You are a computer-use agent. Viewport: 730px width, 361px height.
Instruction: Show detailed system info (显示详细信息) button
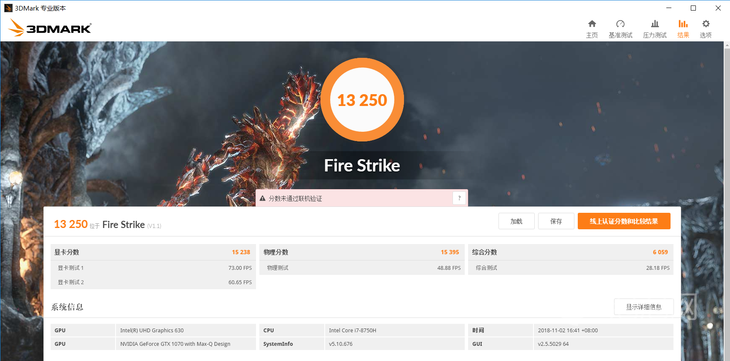coord(643,307)
